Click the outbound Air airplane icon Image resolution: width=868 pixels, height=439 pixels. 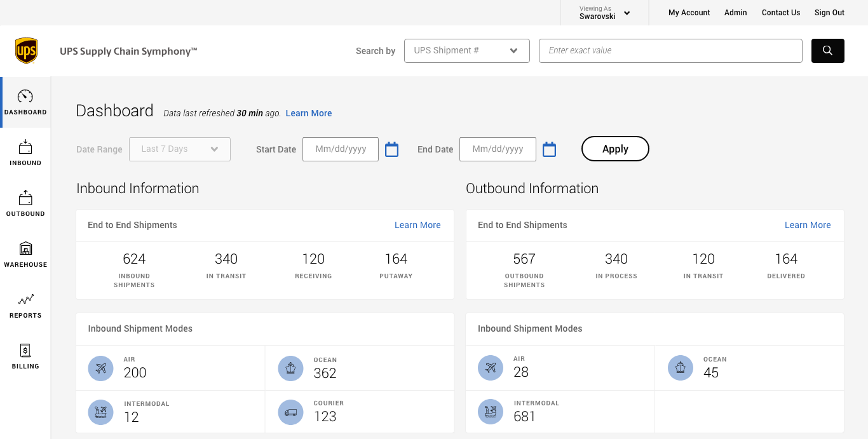(490, 368)
